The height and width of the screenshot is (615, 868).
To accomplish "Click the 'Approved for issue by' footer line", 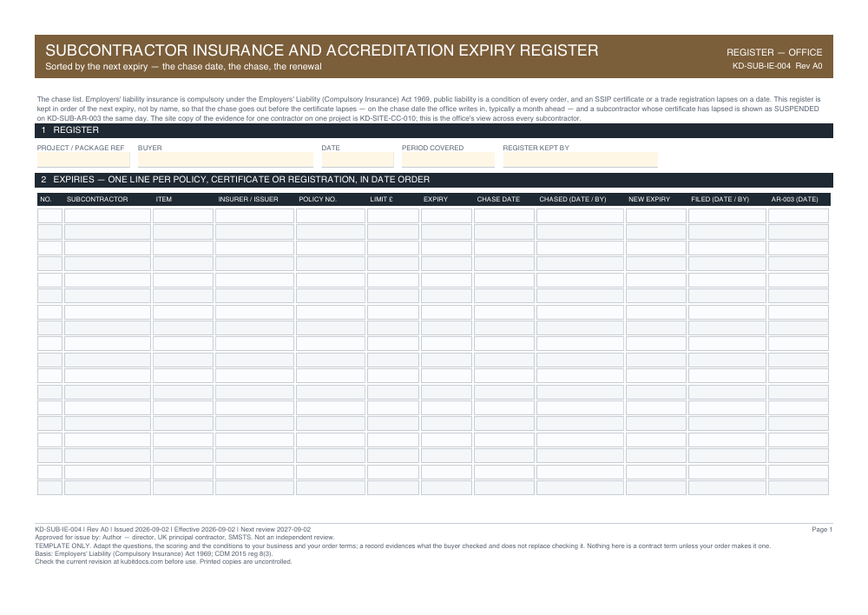I will coord(184,538).
